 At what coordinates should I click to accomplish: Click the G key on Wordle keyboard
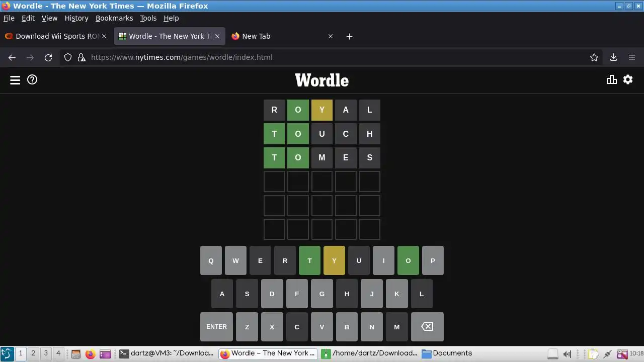pyautogui.click(x=322, y=294)
